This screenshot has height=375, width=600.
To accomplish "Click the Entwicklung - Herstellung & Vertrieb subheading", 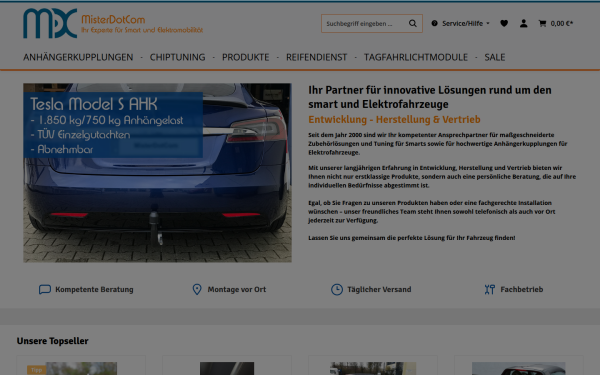I will coord(394,119).
